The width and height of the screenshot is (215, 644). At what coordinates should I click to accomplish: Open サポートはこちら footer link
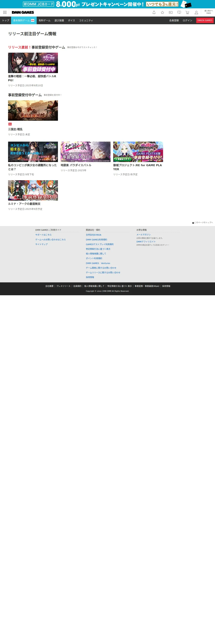(43, 235)
